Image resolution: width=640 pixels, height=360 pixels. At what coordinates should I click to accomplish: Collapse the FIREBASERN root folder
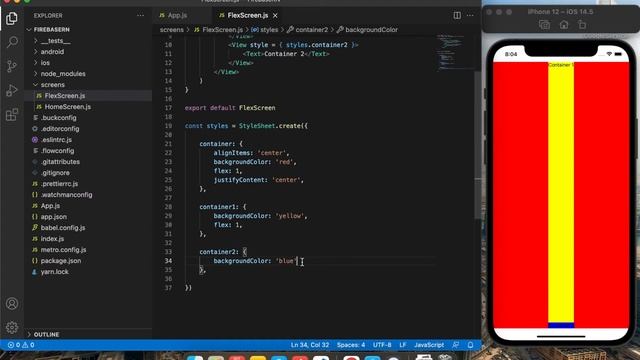[x=51, y=30]
